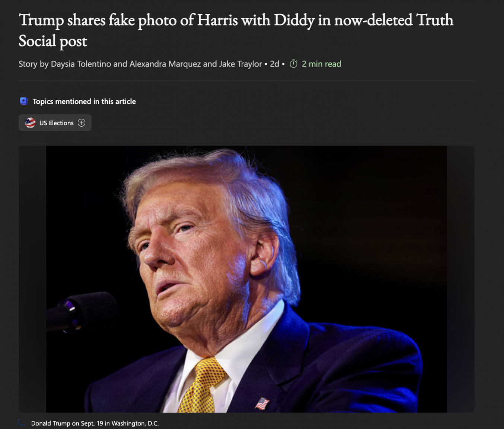
Task: Click the flag lapel pin in photo
Action: coord(262,403)
